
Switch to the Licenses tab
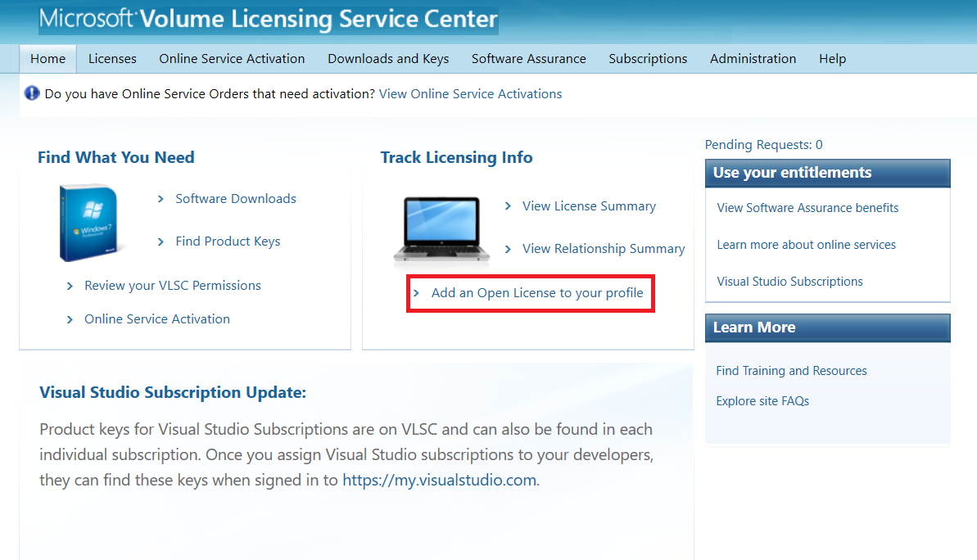pos(112,58)
